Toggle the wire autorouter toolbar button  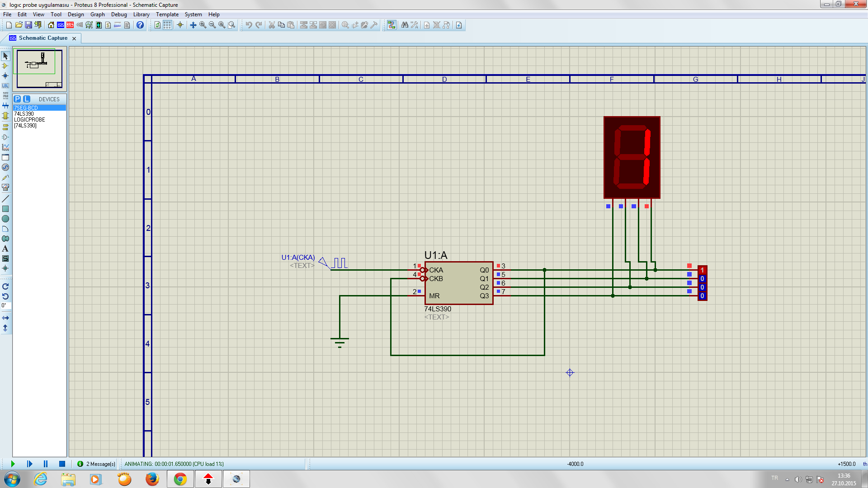tap(392, 25)
